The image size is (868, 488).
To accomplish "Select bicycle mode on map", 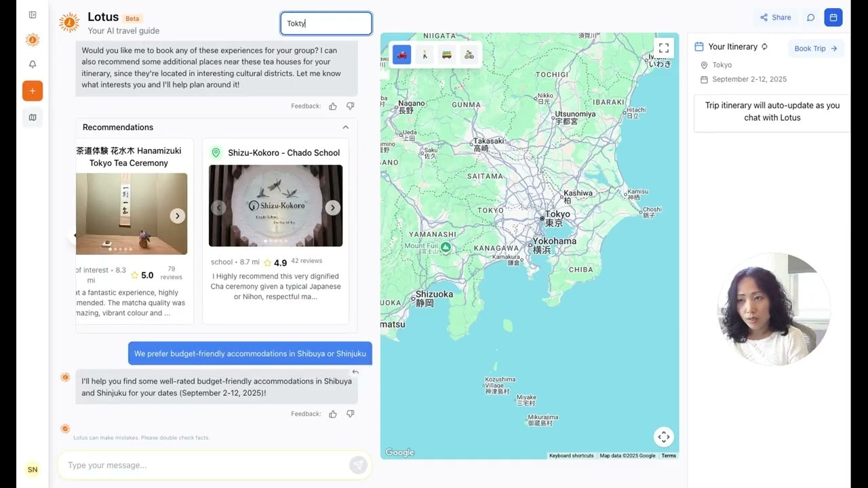I will [x=469, y=54].
